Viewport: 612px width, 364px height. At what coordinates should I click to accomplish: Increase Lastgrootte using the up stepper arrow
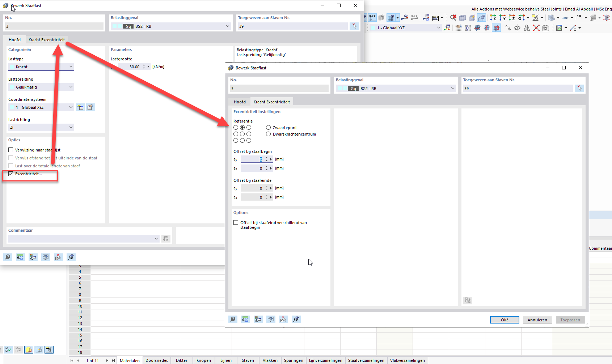144,65
